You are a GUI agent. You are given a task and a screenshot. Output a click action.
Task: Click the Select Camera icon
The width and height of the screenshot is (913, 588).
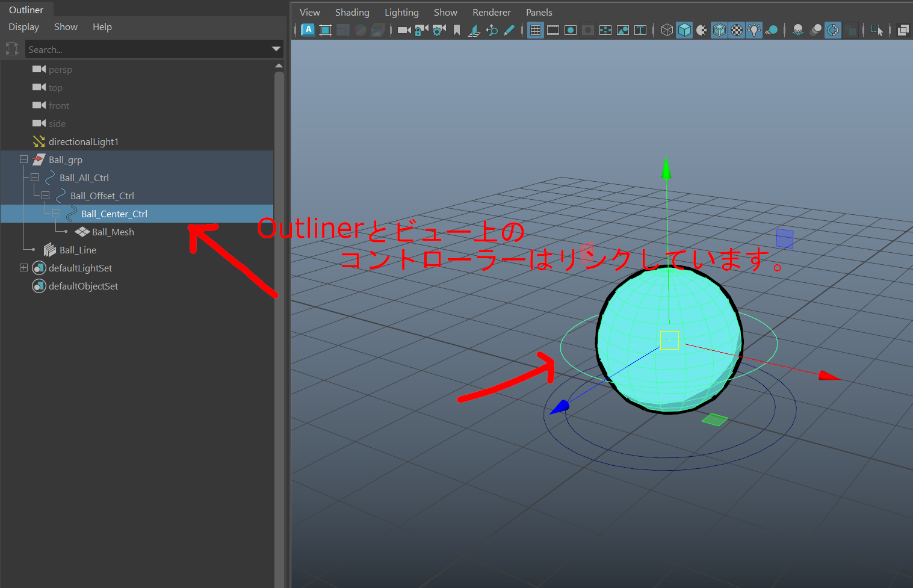point(404,30)
